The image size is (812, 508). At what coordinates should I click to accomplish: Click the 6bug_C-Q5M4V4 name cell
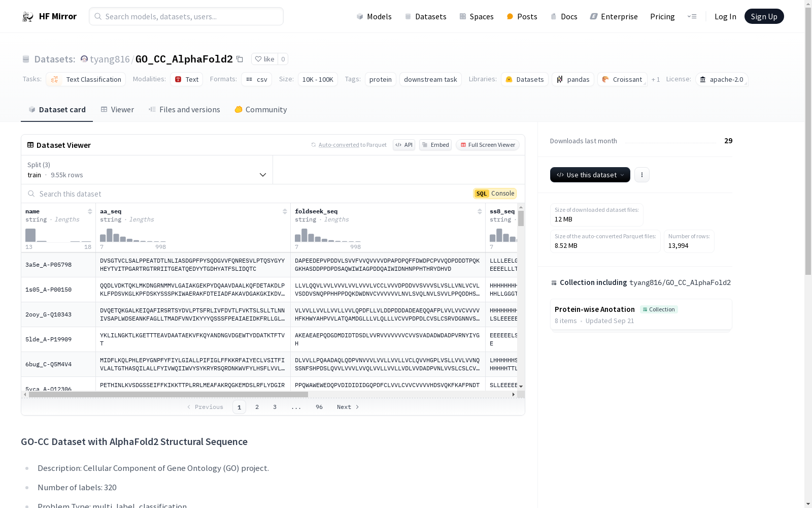coord(58,364)
